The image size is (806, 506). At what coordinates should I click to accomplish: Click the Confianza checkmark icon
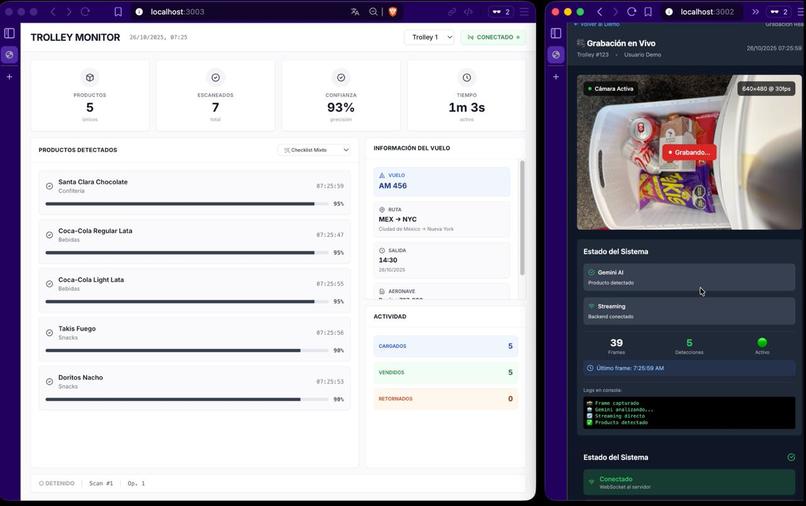point(341,78)
